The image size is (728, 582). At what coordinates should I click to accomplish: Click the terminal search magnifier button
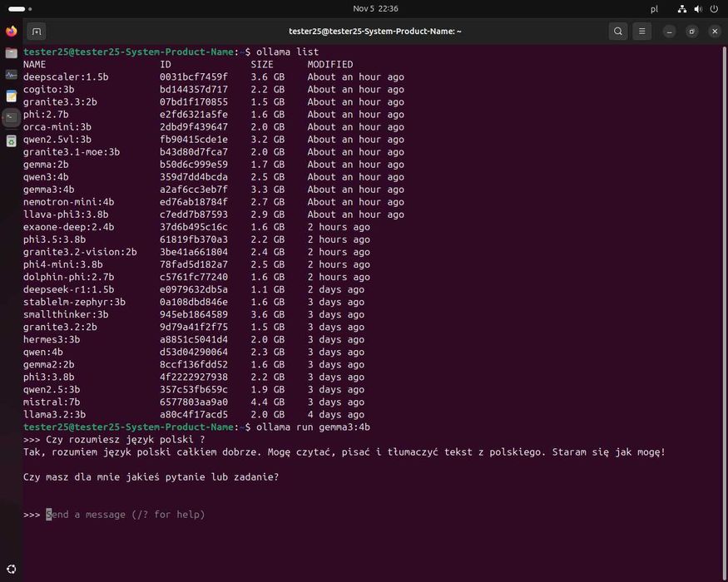click(x=618, y=32)
